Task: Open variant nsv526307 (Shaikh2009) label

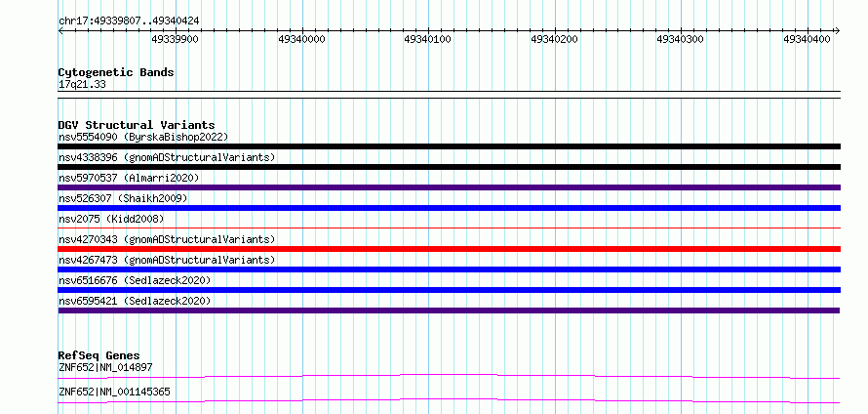Action: click(x=123, y=198)
